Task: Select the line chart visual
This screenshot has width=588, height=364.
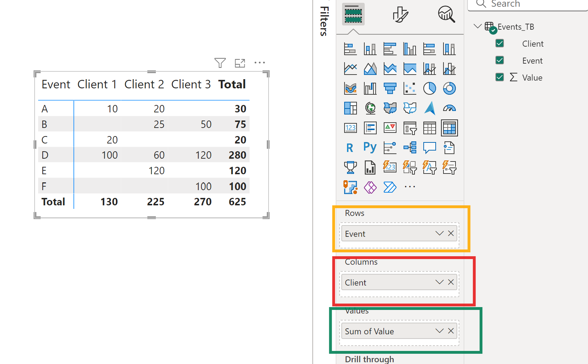Action: [x=350, y=69]
